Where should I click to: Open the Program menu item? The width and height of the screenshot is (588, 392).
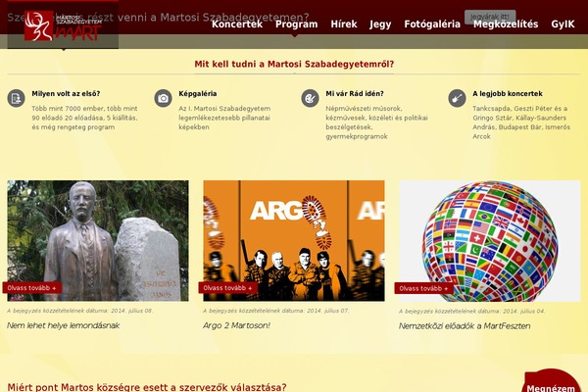click(x=297, y=24)
